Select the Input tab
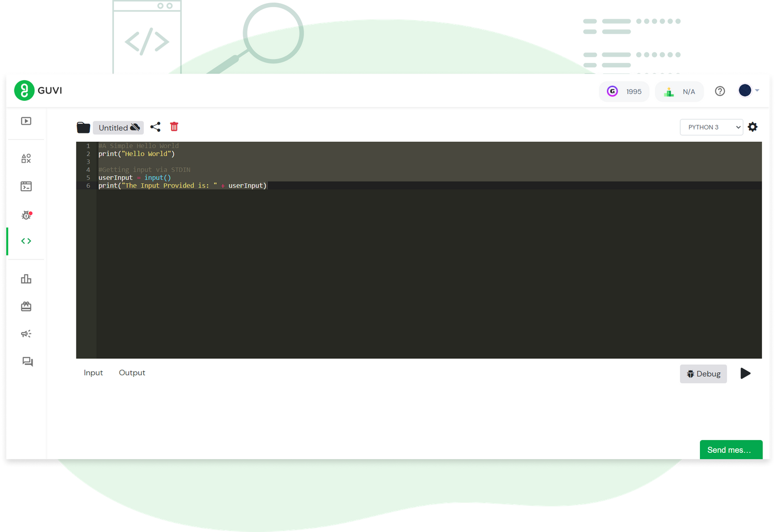This screenshot has width=776, height=532. click(x=93, y=373)
